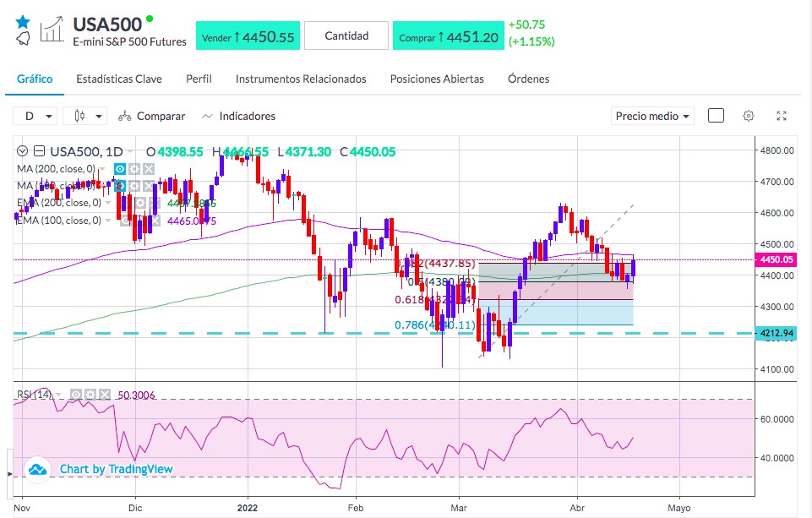812x518 pixels.
Task: Open the Precio medio dropdown
Action: [652, 116]
